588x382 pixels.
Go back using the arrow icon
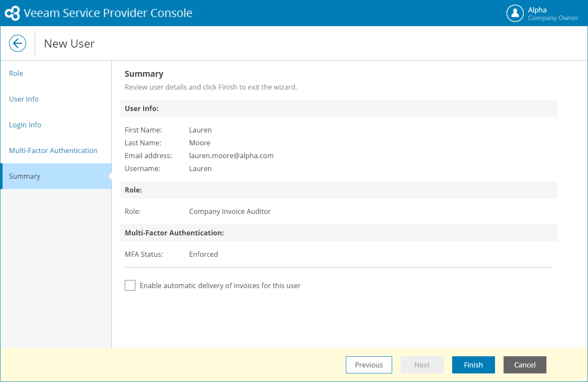(x=18, y=43)
